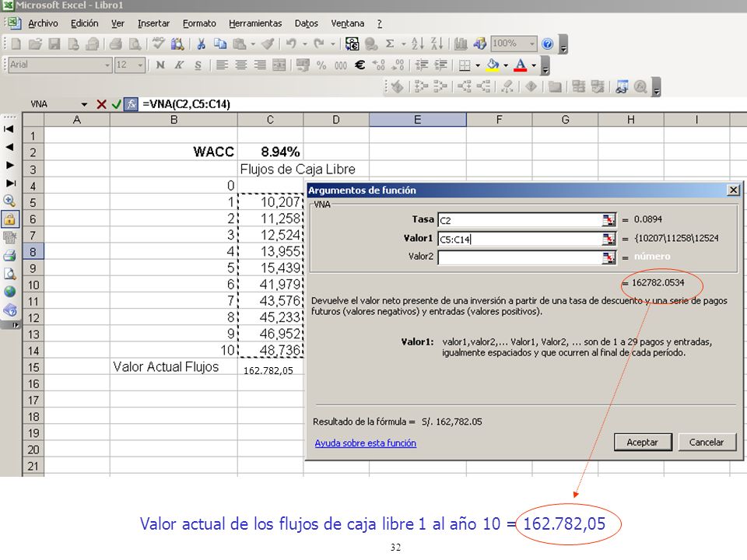Apply the Euro currency style
The width and height of the screenshot is (747, 560).
360,65
